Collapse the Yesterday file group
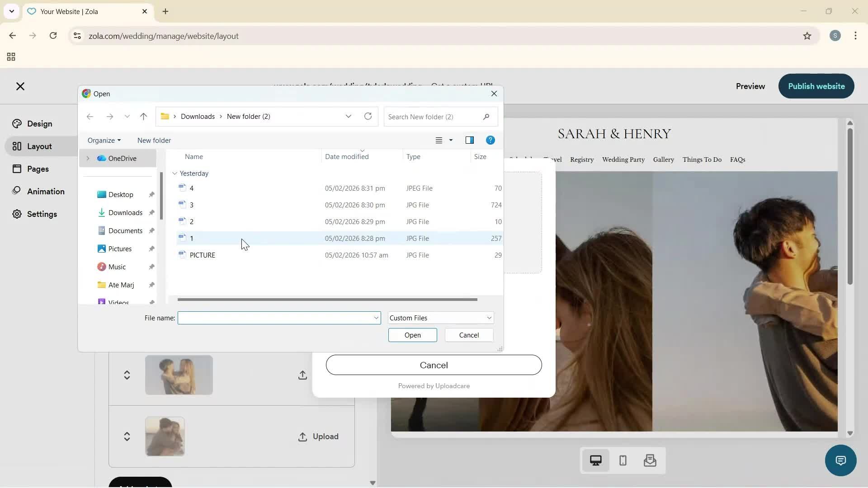The height and width of the screenshot is (488, 868). click(x=175, y=173)
